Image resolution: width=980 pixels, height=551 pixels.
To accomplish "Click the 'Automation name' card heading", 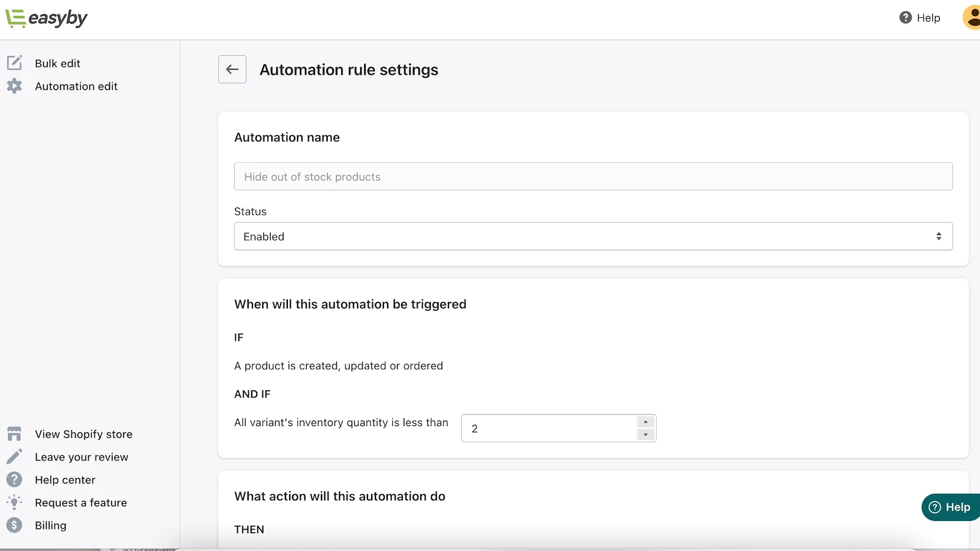I will click(287, 137).
